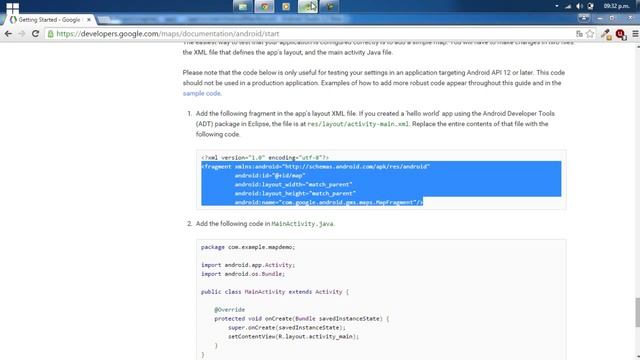Click the android:id="@+id/map" line
Screen dimensions: 640x360
270,176
